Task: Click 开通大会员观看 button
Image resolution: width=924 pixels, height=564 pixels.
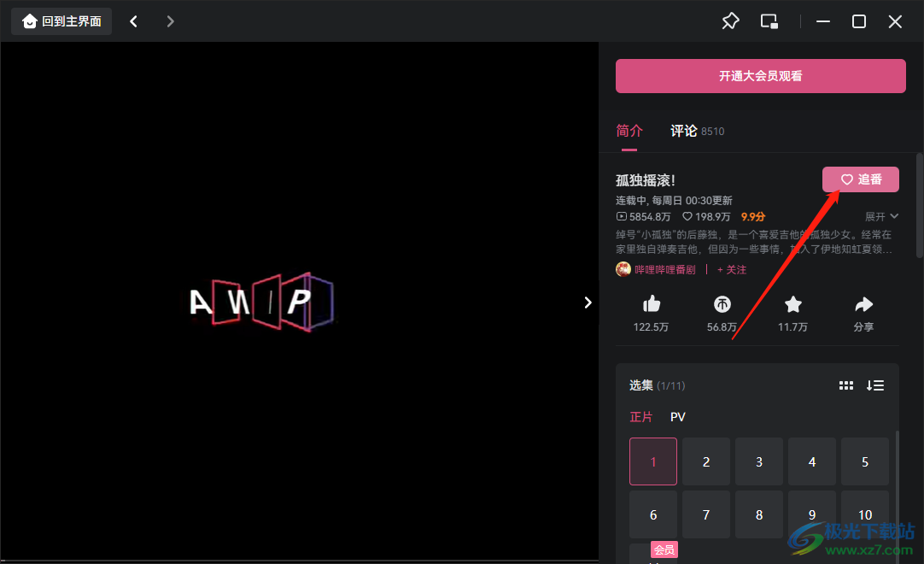Action: coord(761,76)
